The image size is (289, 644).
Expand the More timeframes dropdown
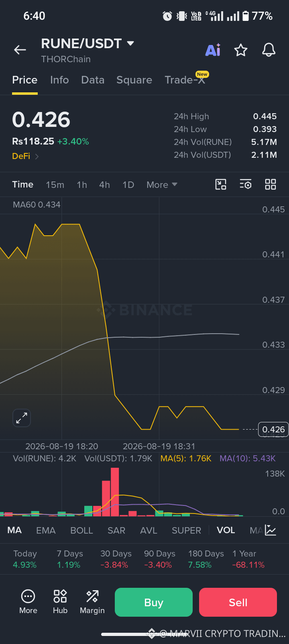coord(162,185)
